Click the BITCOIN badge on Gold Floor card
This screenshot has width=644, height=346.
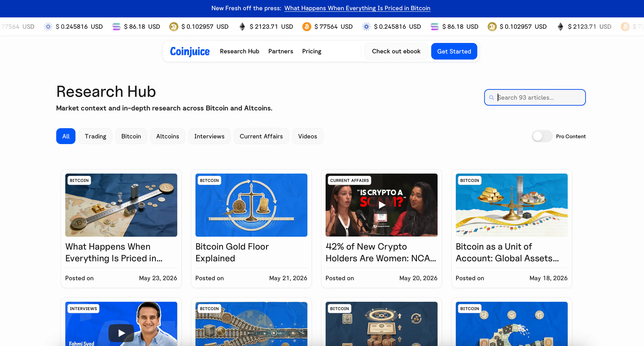[209, 180]
